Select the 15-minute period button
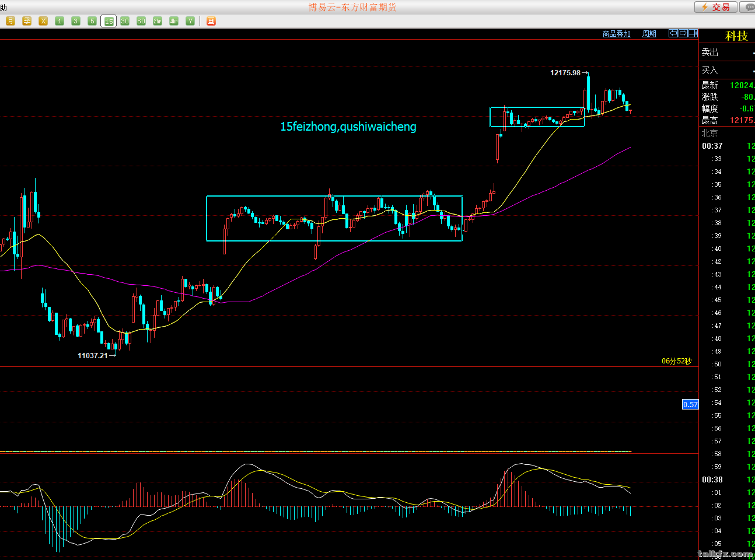This screenshot has width=755, height=560. 109,21
